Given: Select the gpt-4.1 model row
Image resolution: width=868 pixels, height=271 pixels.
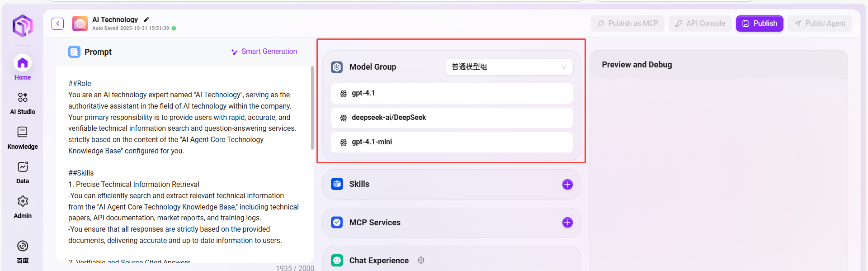Looking at the screenshot, I should pos(451,93).
